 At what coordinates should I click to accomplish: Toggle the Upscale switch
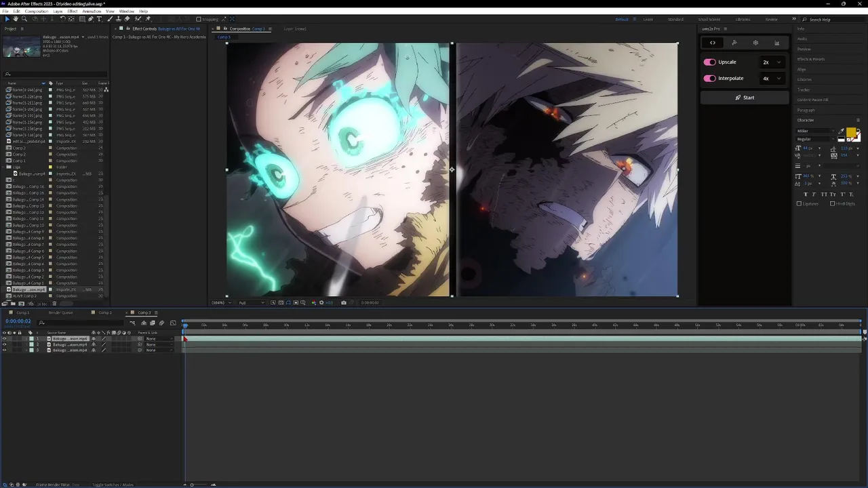pyautogui.click(x=709, y=62)
